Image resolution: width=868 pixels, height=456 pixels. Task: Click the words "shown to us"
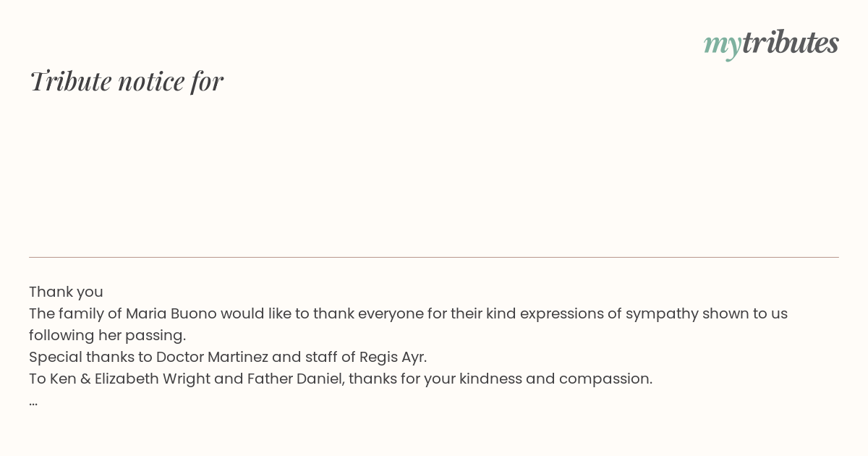tap(746, 313)
